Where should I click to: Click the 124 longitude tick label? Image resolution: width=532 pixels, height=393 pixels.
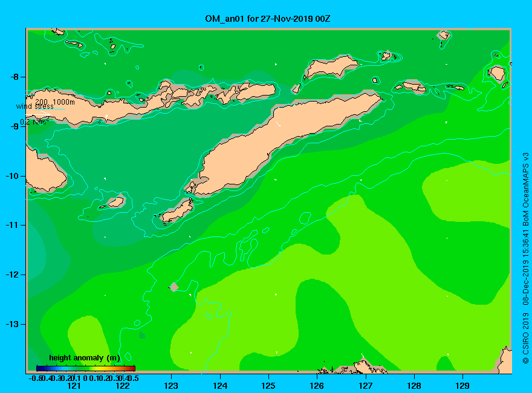point(220,386)
